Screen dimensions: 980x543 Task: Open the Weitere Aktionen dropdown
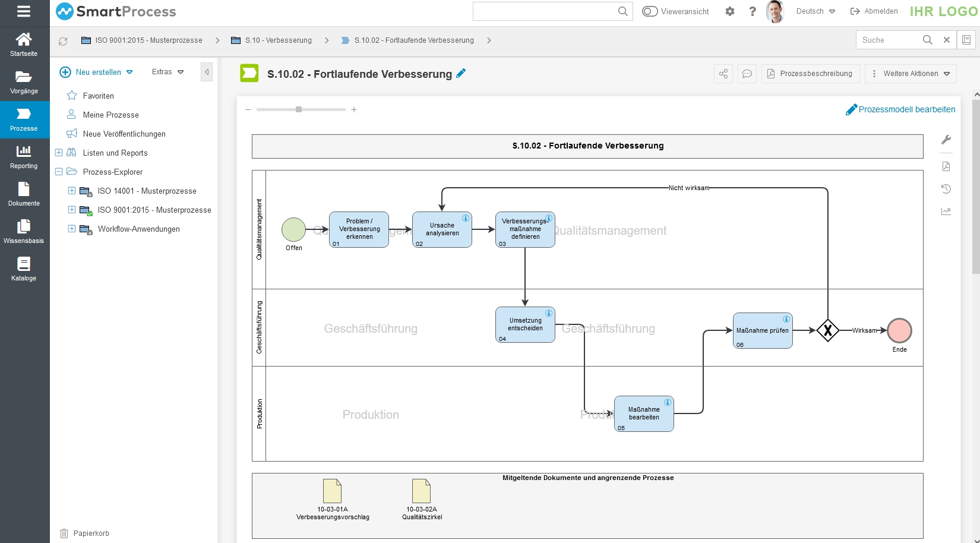click(x=911, y=74)
